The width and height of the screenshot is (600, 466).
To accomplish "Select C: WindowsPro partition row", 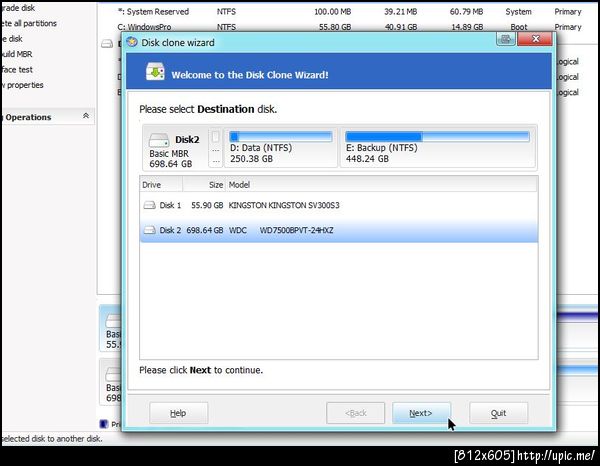I will (348, 27).
